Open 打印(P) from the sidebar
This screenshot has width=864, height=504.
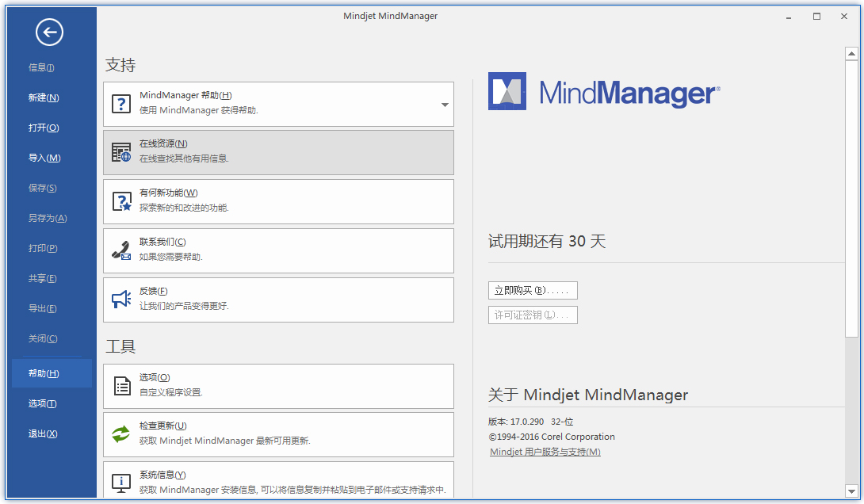[x=43, y=248]
